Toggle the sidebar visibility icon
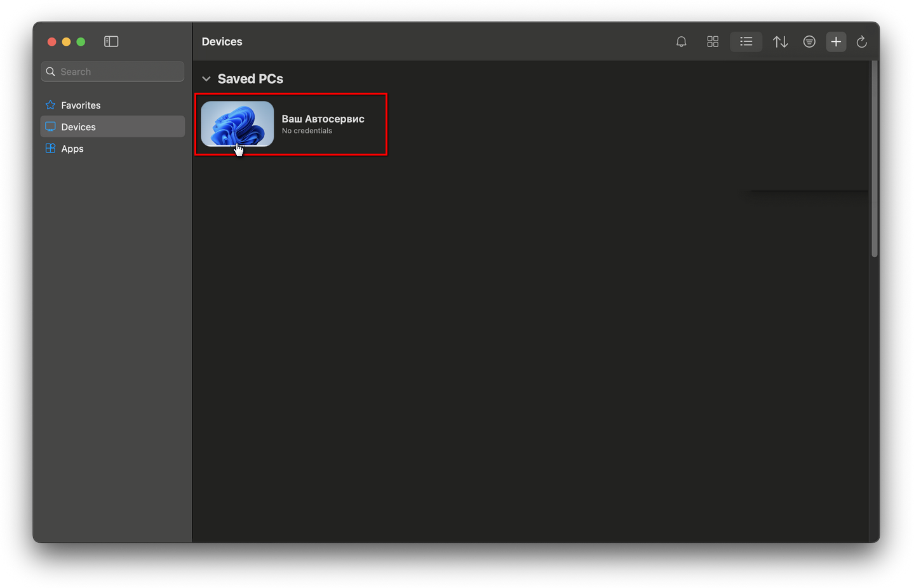The height and width of the screenshot is (588, 914). tap(111, 41)
